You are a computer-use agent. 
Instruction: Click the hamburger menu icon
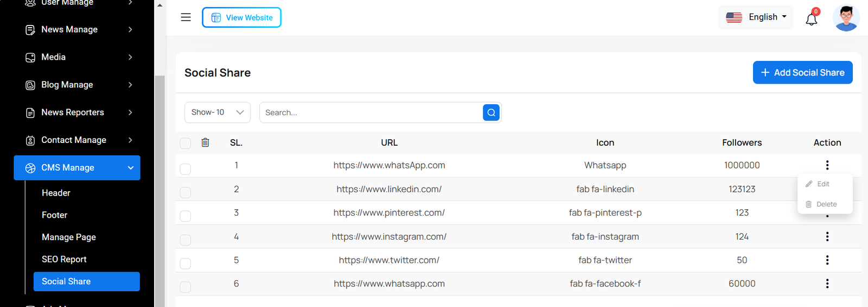point(186,17)
